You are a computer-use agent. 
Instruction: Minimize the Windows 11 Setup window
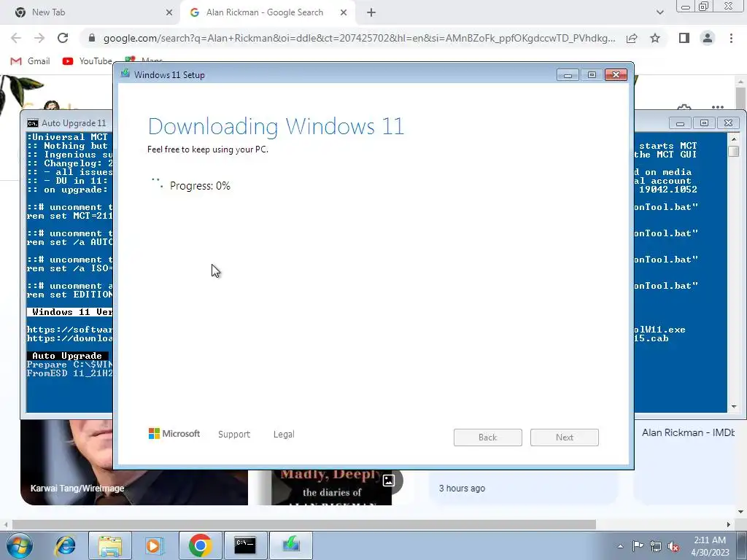(x=568, y=75)
